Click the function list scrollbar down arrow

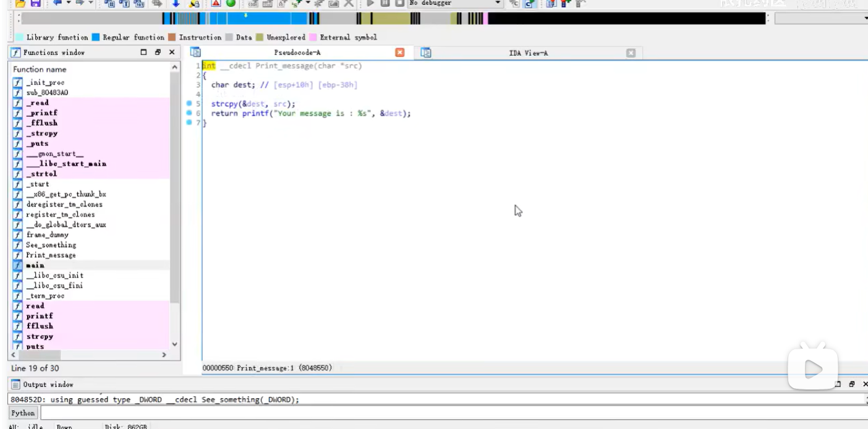click(x=175, y=344)
